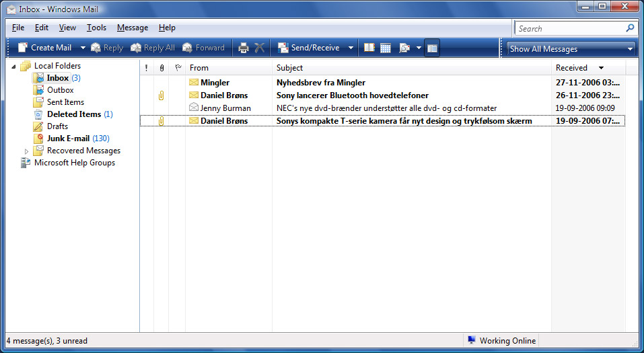Open the Message menu
The width and height of the screenshot is (644, 353).
point(133,28)
